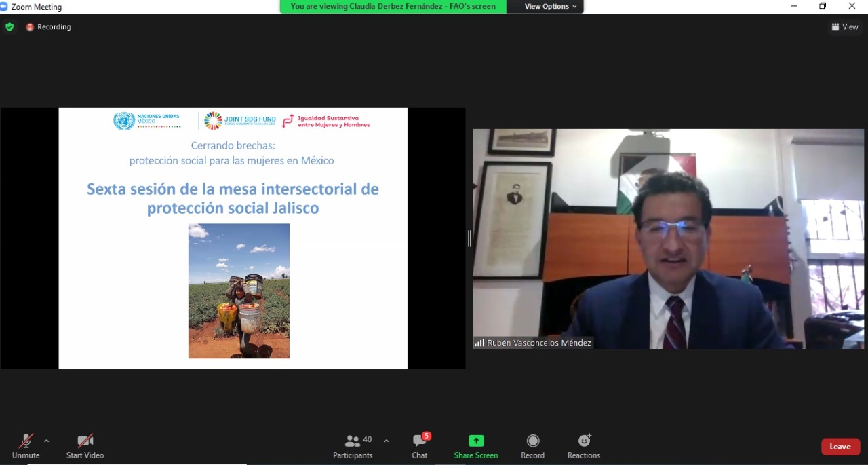This screenshot has height=465, width=868.
Task: Expand the arrow next to Participants
Action: point(387,441)
